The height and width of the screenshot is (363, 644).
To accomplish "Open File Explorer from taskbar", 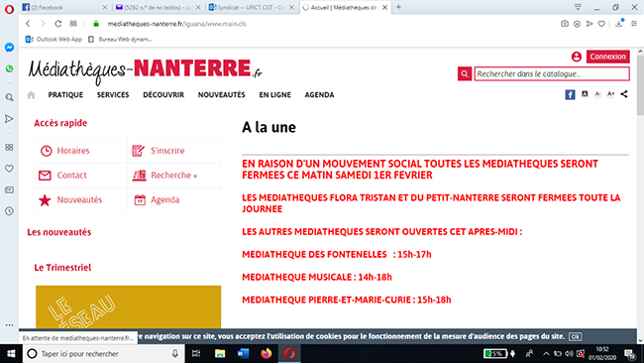I will coord(220,353).
